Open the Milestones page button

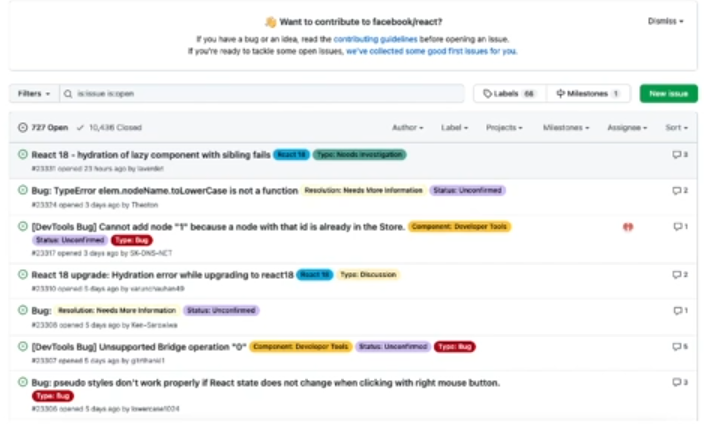tap(588, 93)
